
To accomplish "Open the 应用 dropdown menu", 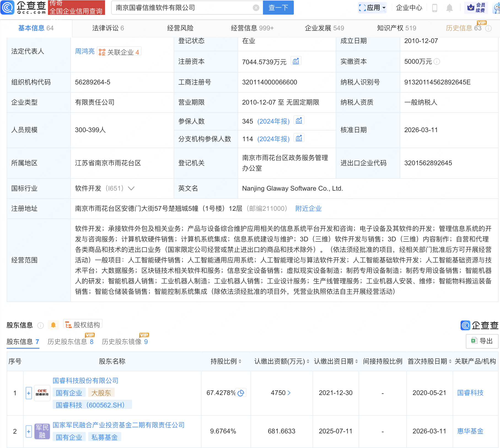I will click(x=372, y=8).
